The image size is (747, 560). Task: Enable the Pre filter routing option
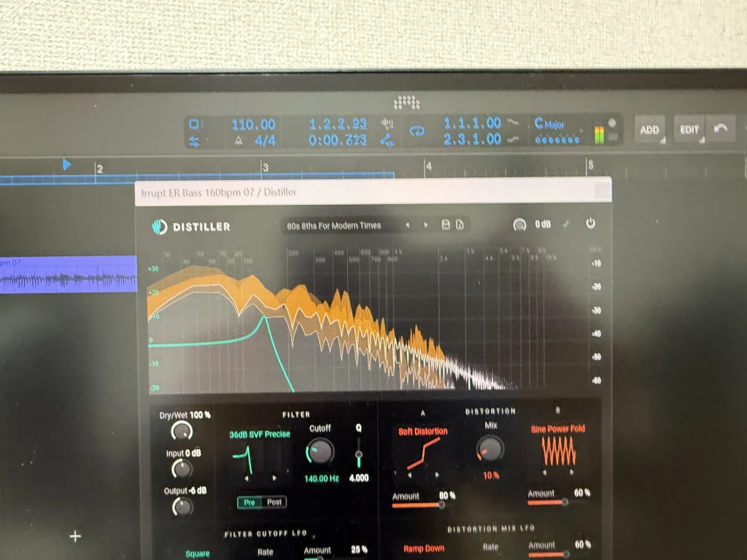(x=249, y=502)
